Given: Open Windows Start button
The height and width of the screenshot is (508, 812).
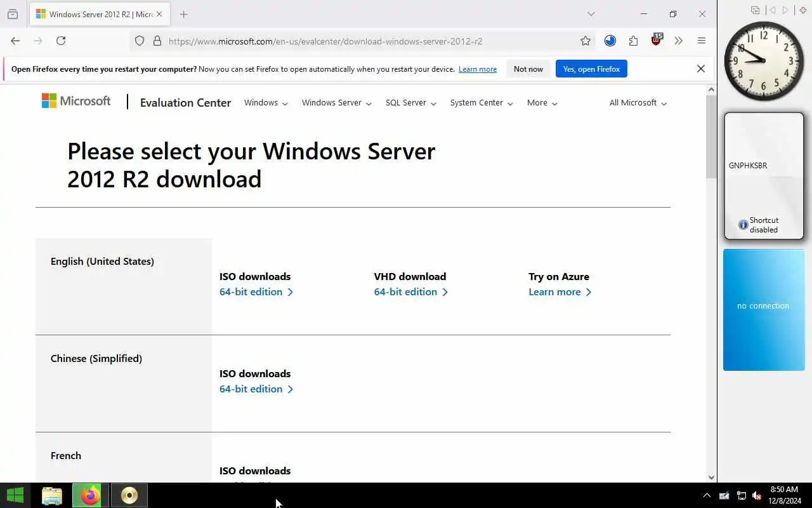Looking at the screenshot, I should pos(15,495).
